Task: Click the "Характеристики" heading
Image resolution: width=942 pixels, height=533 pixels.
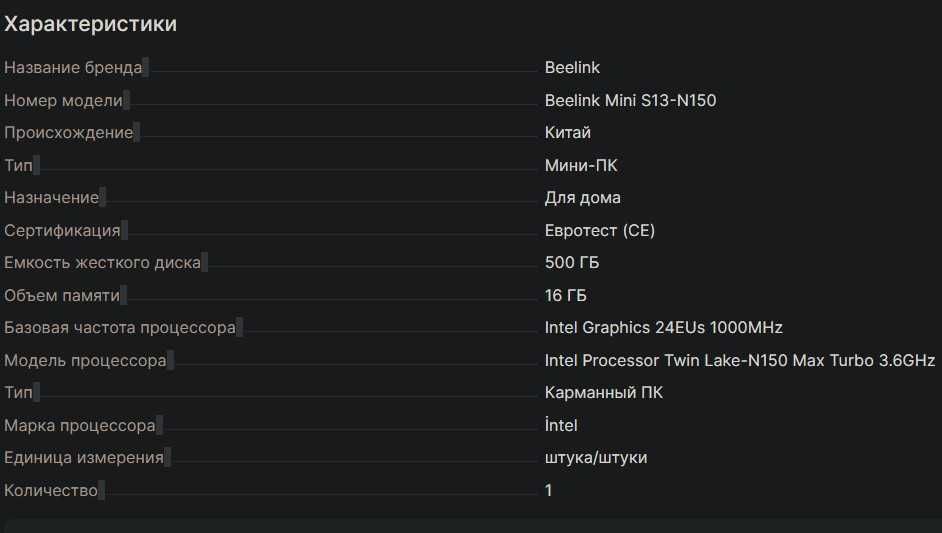Action: pyautogui.click(x=90, y=24)
